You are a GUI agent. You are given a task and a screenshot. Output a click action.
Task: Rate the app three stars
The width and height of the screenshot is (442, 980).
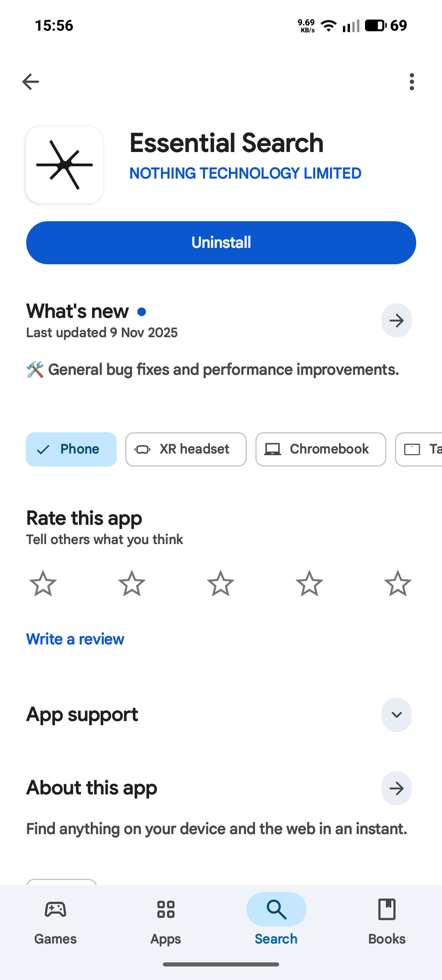pyautogui.click(x=221, y=583)
